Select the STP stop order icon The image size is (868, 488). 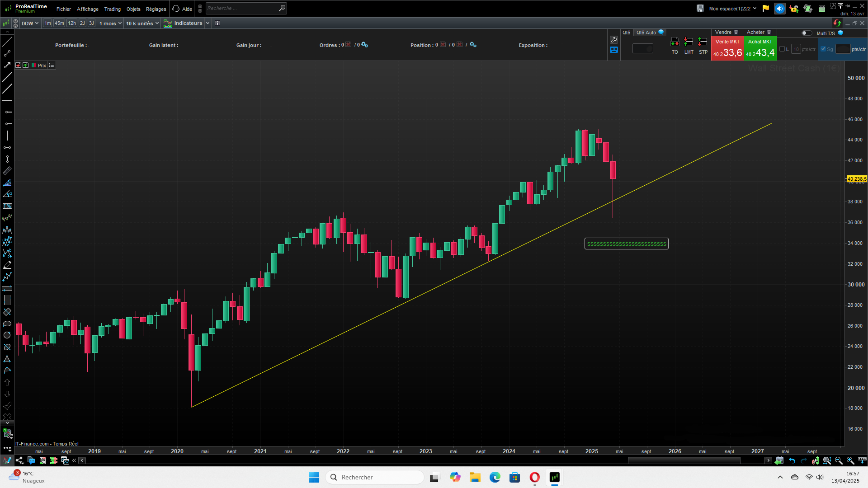(x=703, y=42)
